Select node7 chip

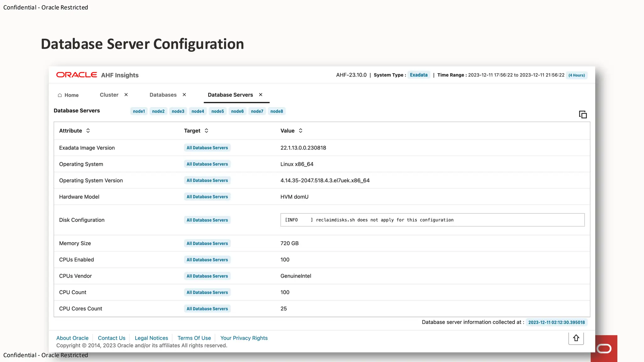pyautogui.click(x=257, y=111)
